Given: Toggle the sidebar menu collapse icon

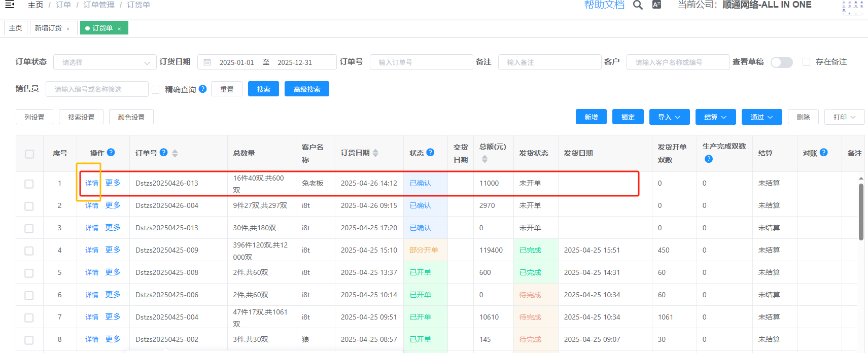Looking at the screenshot, I should pyautogui.click(x=9, y=5).
